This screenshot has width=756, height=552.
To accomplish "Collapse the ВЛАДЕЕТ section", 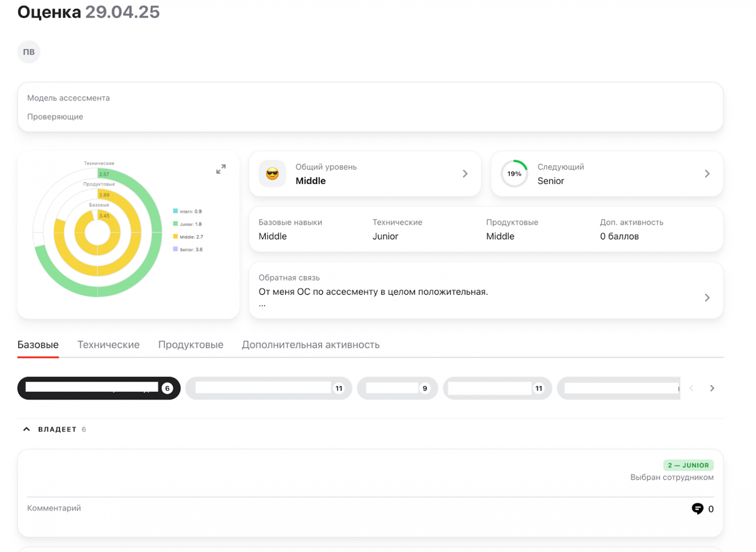I will [x=27, y=428].
